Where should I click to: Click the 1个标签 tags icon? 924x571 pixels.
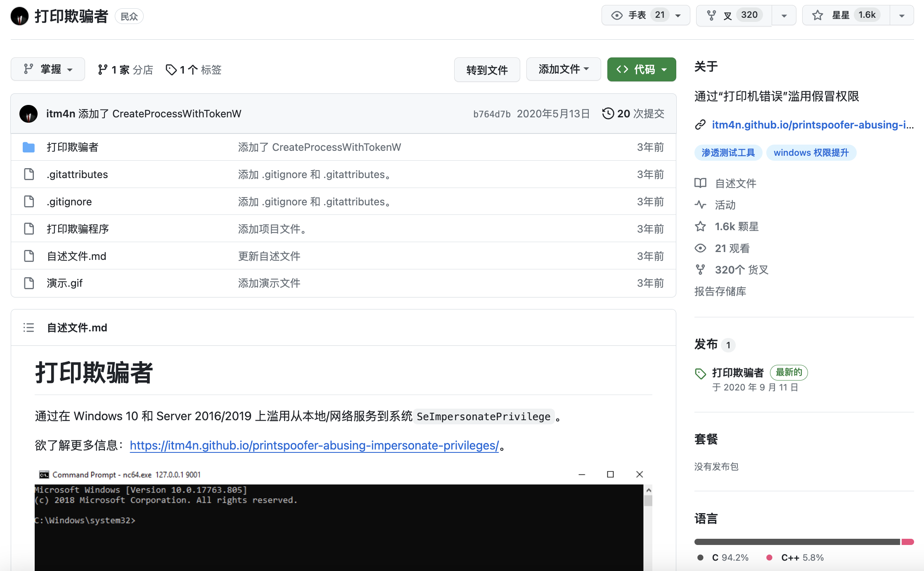point(171,70)
